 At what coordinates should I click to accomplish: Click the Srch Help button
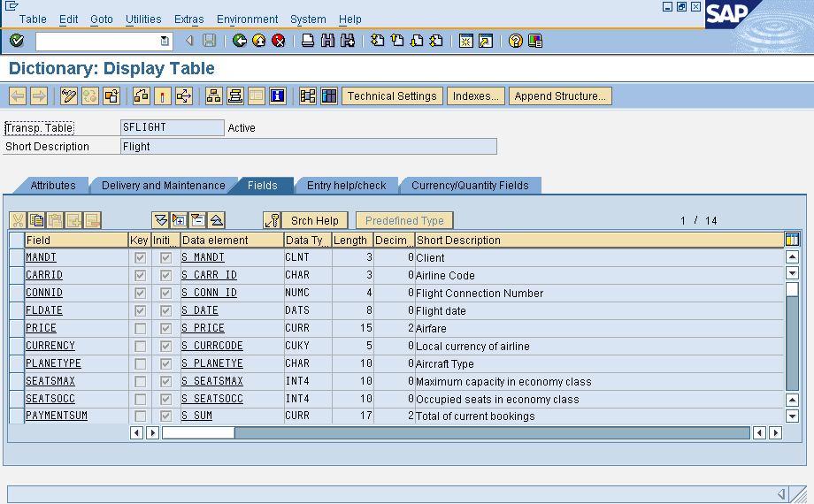(315, 220)
